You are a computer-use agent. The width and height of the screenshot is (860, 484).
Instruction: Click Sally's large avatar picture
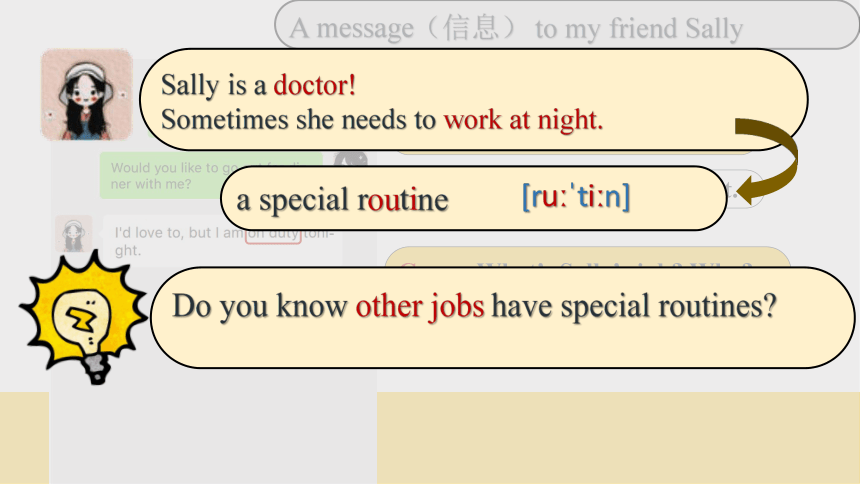87,95
